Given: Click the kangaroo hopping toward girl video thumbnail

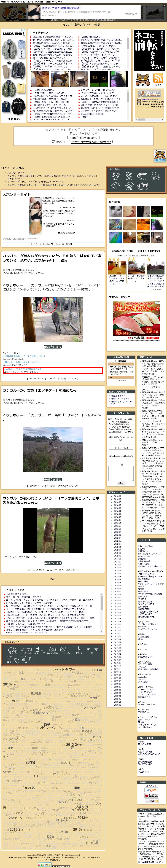Looking at the screenshot, I should pos(53,319).
